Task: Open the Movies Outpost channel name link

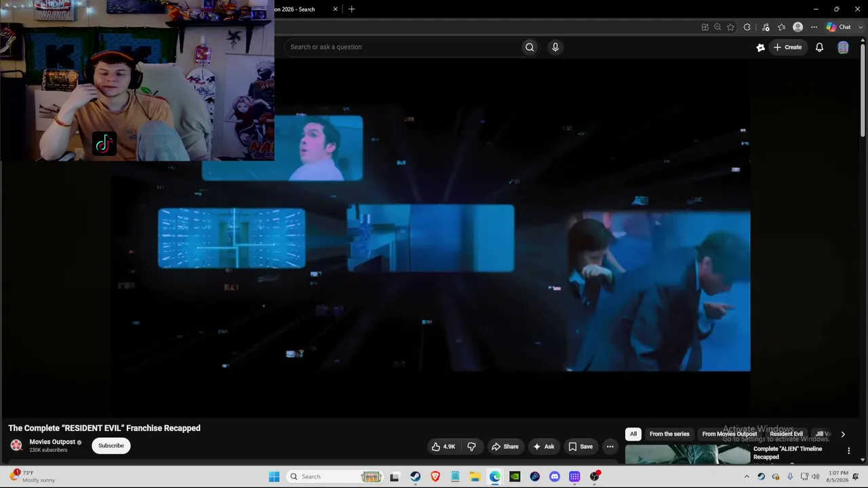Action: pyautogui.click(x=52, y=442)
